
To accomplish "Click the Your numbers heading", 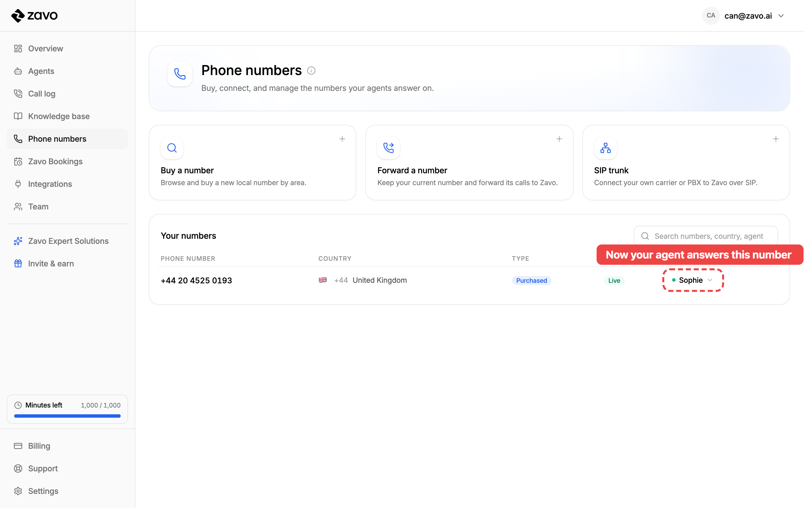I will [x=188, y=236].
